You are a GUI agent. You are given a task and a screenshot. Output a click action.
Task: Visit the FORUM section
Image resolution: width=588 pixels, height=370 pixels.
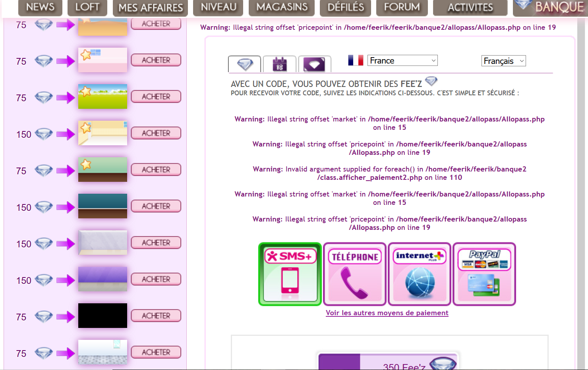(402, 7)
